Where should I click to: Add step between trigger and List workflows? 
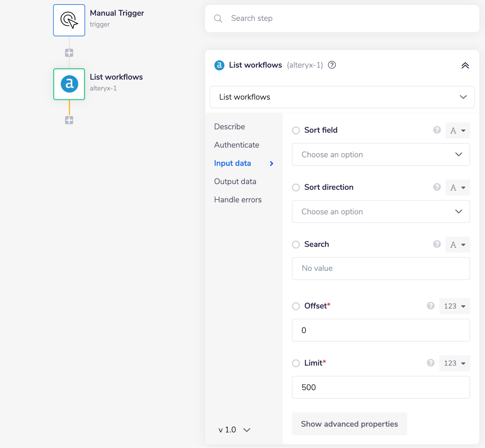69,53
